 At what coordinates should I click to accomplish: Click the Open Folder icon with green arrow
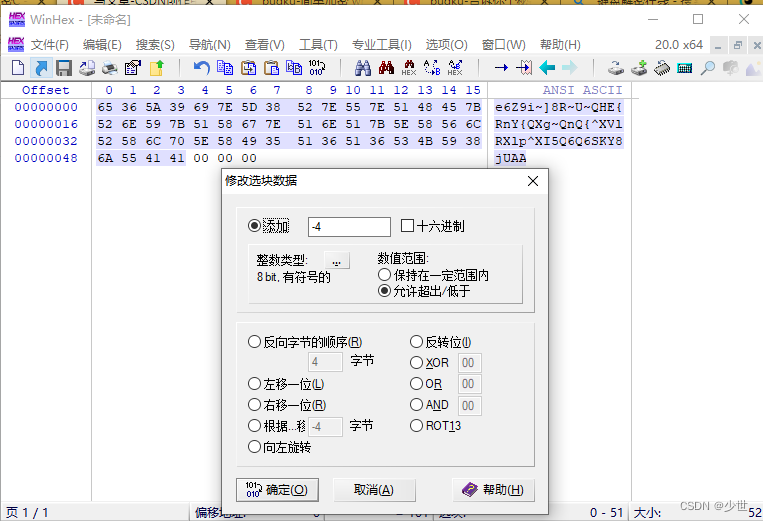point(157,68)
